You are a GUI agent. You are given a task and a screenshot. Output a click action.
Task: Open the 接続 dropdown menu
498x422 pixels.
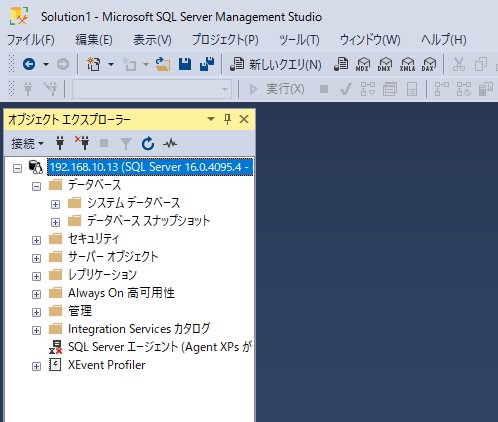pyautogui.click(x=28, y=144)
